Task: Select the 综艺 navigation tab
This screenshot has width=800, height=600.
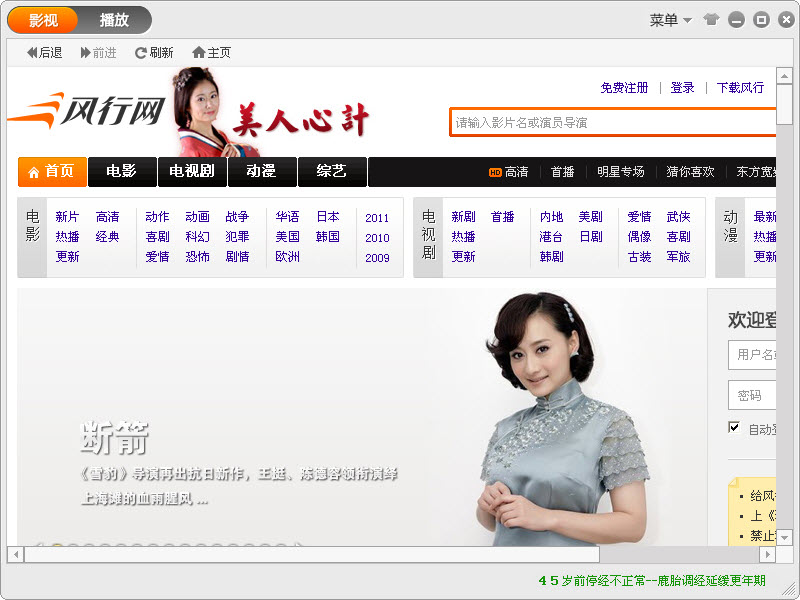Action: coord(332,171)
